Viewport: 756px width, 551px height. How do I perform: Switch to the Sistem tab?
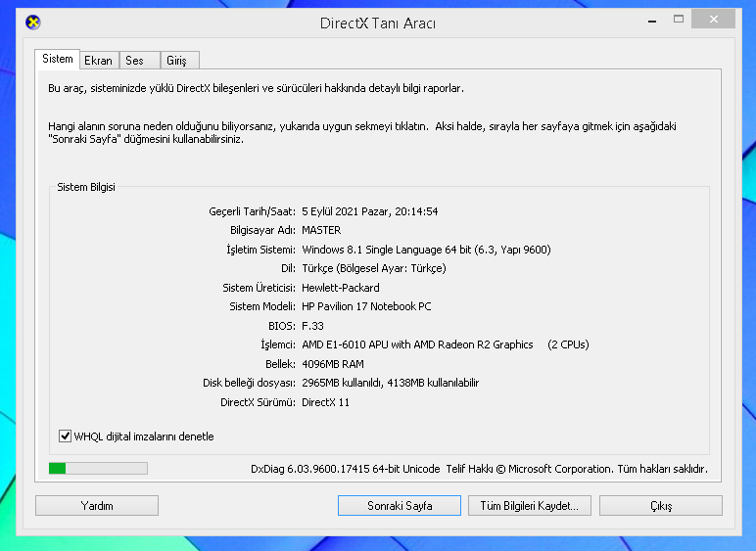click(x=58, y=59)
